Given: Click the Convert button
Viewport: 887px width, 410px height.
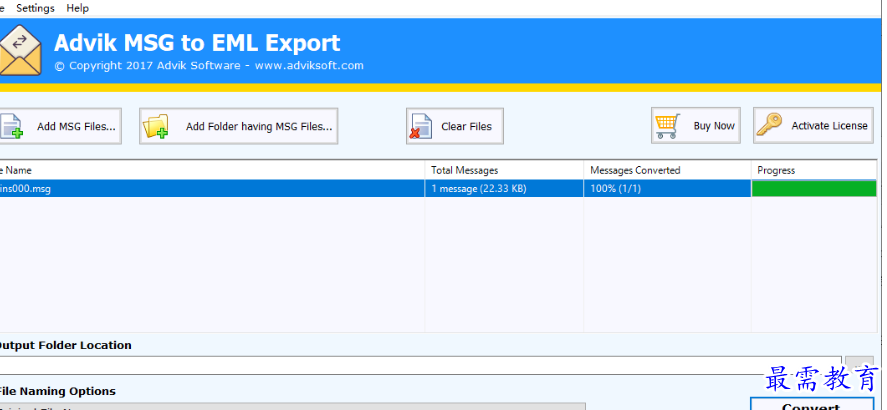Looking at the screenshot, I should tap(811, 405).
